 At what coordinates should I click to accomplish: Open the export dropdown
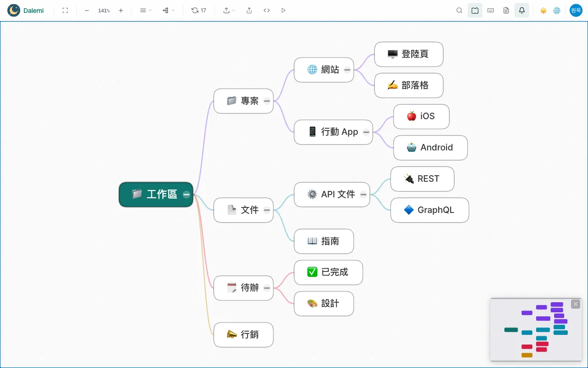229,10
